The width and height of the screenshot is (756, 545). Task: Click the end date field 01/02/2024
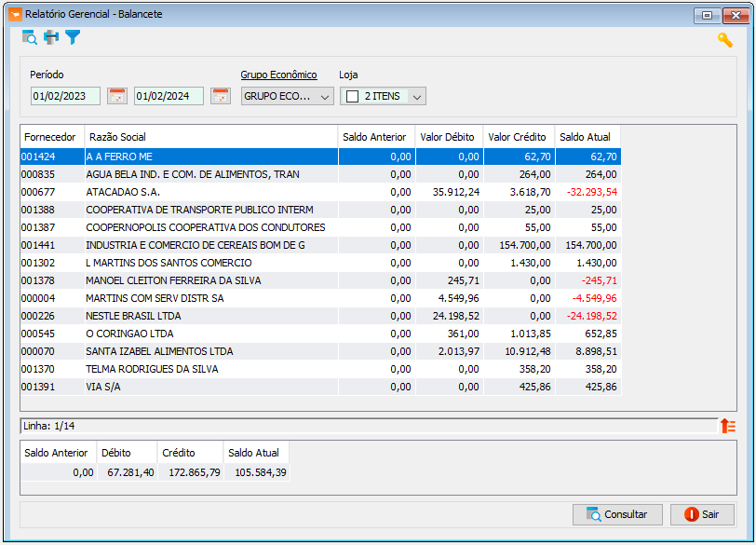169,96
